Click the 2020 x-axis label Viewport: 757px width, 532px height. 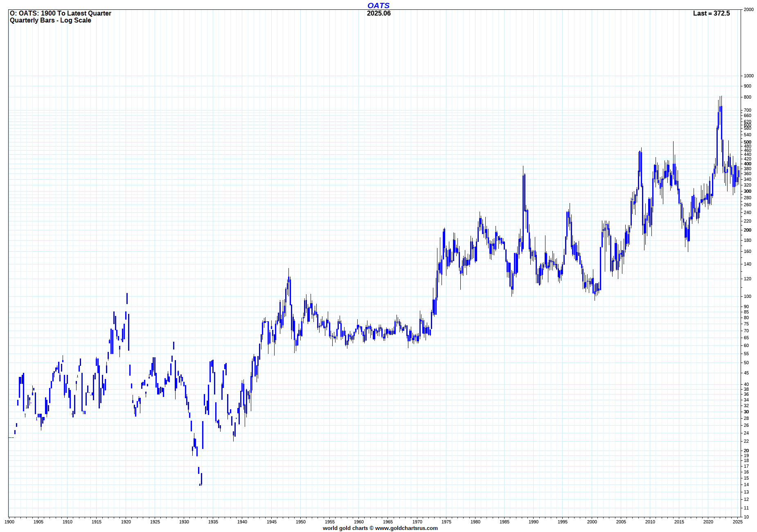(x=708, y=522)
